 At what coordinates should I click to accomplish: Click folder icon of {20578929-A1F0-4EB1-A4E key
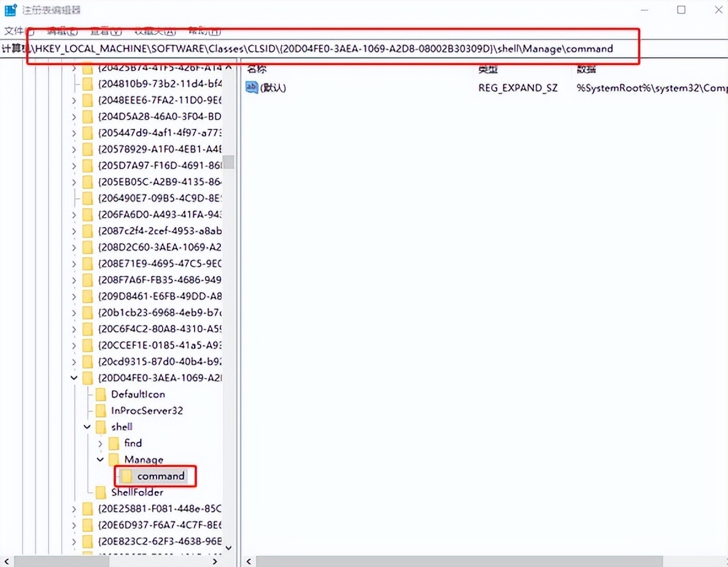pos(87,149)
